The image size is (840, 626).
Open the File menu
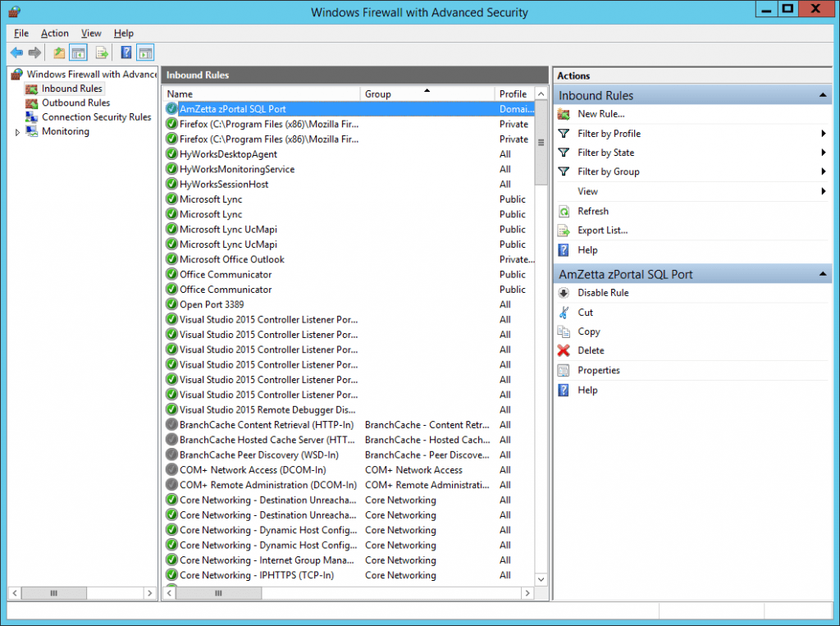[x=21, y=34]
